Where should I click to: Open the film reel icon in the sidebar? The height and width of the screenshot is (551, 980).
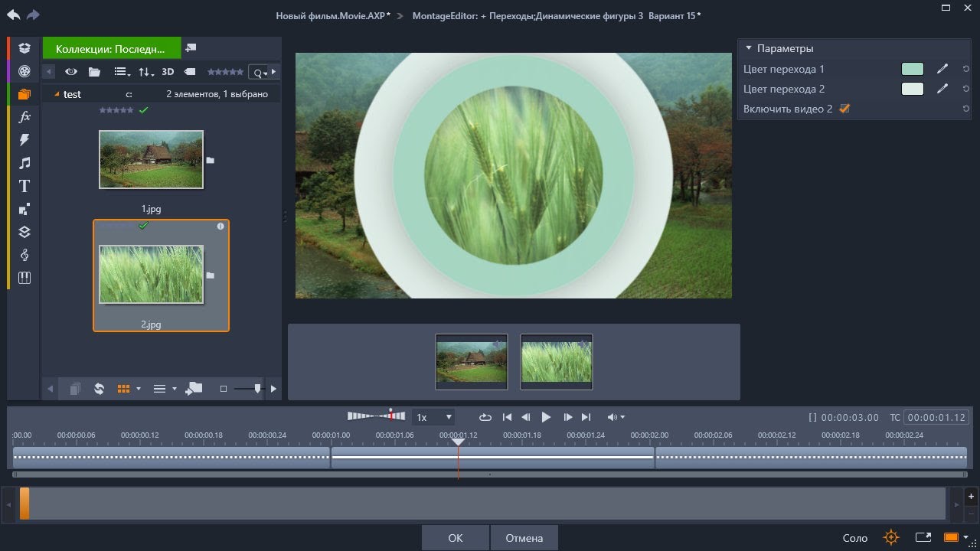tap(24, 71)
